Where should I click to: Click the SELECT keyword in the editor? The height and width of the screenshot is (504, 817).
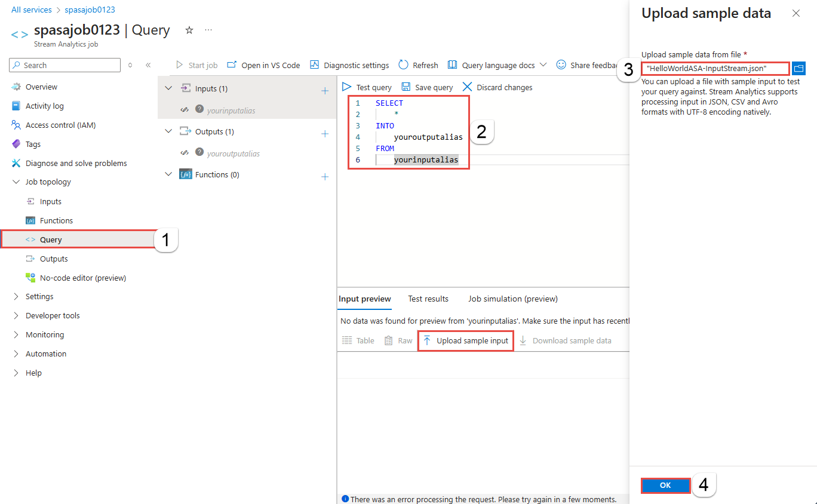[389, 103]
